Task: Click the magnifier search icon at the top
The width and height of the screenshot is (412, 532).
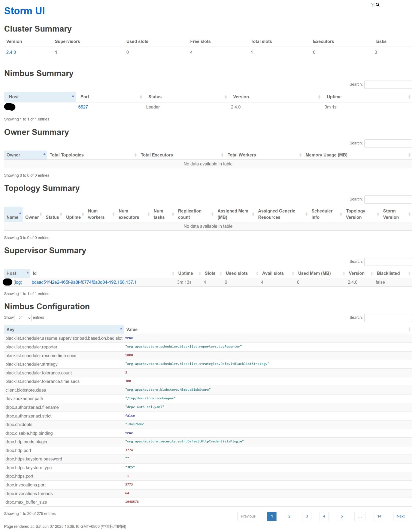Action: click(377, 5)
